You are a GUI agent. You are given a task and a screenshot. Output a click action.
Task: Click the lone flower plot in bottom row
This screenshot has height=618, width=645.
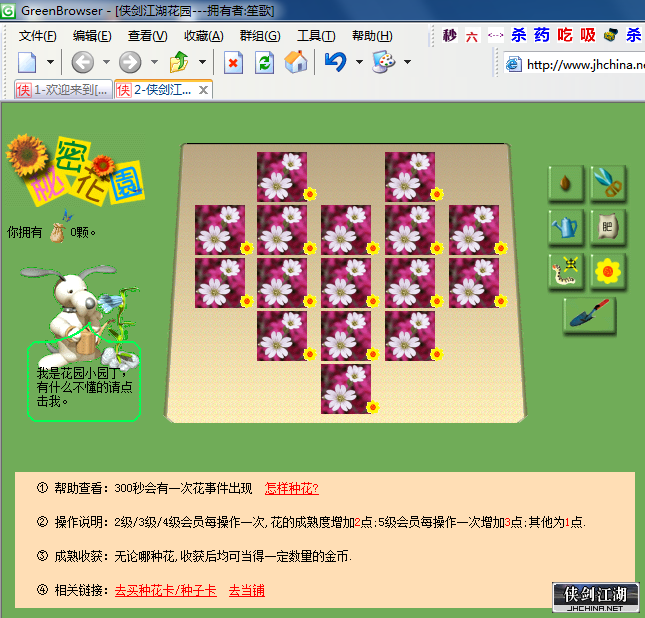tap(346, 389)
